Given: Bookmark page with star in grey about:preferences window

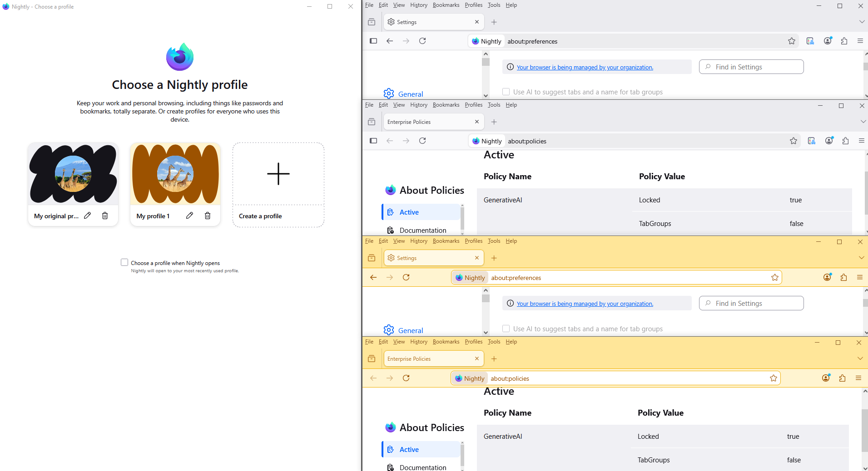Looking at the screenshot, I should [792, 41].
